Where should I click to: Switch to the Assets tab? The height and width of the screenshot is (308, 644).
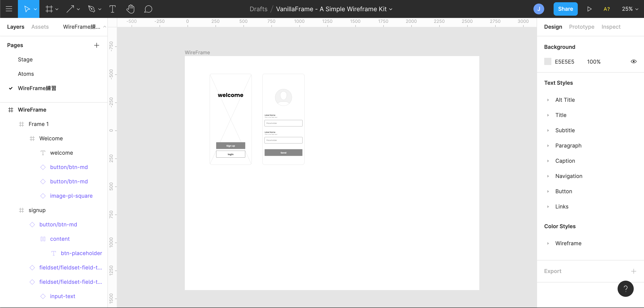[x=40, y=27]
